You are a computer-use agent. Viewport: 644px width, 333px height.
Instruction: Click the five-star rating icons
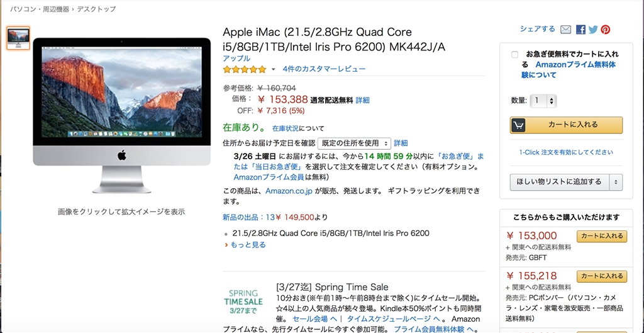click(245, 69)
